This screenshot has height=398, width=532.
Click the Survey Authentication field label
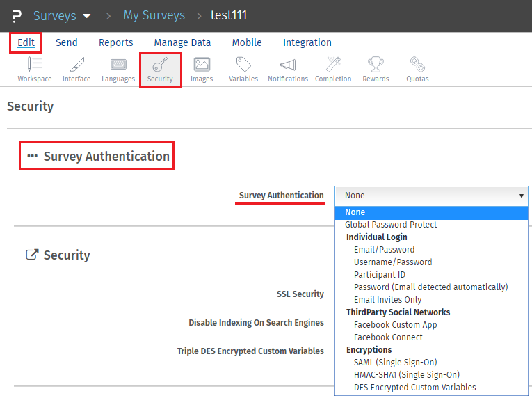point(281,196)
